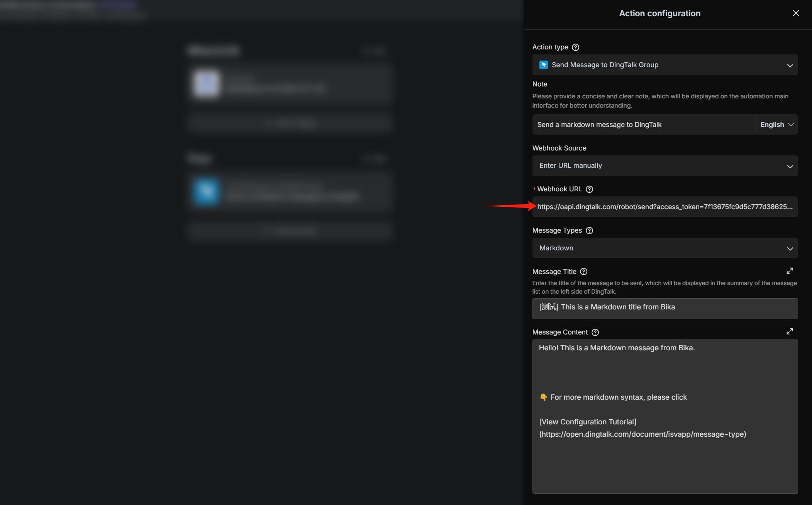Open the Webhook URL help icon
This screenshot has height=505, width=812.
589,189
